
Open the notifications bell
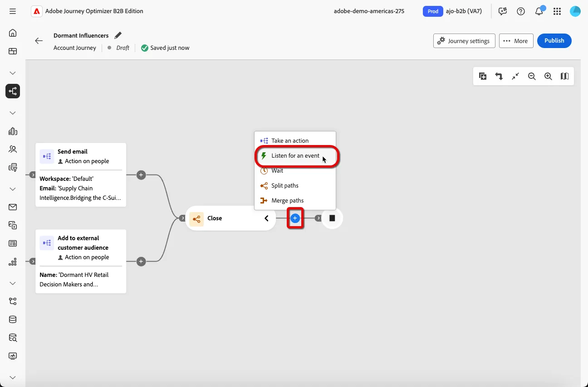pyautogui.click(x=539, y=11)
